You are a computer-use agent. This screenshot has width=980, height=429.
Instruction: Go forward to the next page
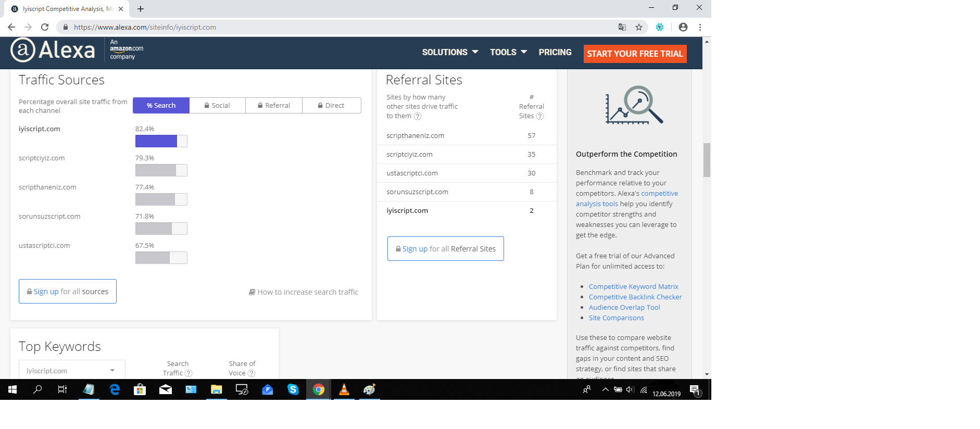point(28,27)
